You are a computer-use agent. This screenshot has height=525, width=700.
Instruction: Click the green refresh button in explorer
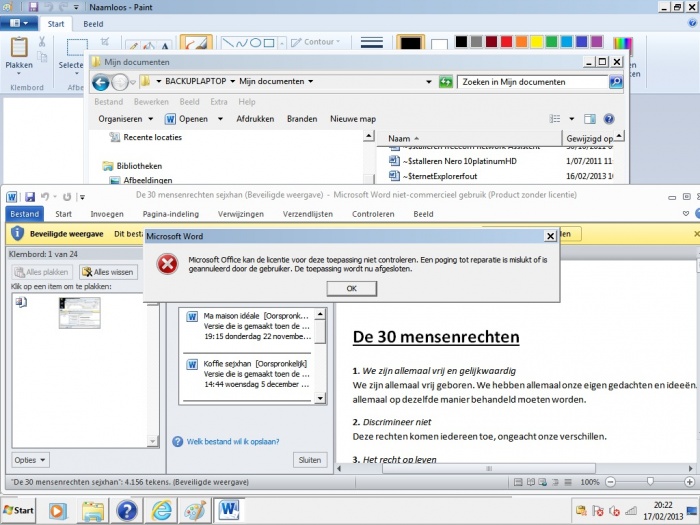coord(446,82)
